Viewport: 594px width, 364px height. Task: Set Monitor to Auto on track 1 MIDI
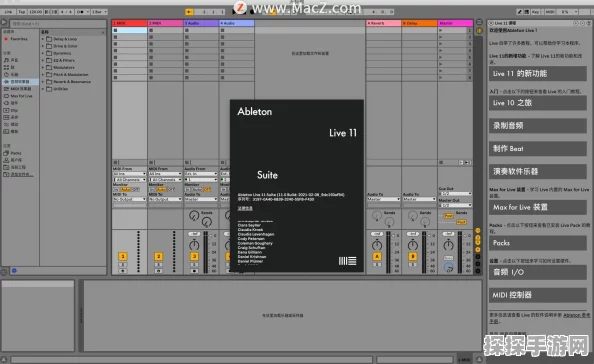click(125, 189)
